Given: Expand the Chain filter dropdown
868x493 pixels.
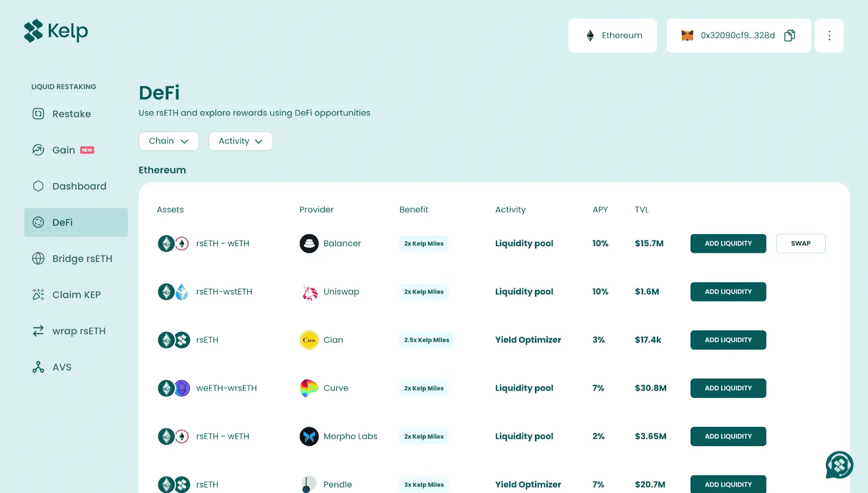Looking at the screenshot, I should [169, 141].
